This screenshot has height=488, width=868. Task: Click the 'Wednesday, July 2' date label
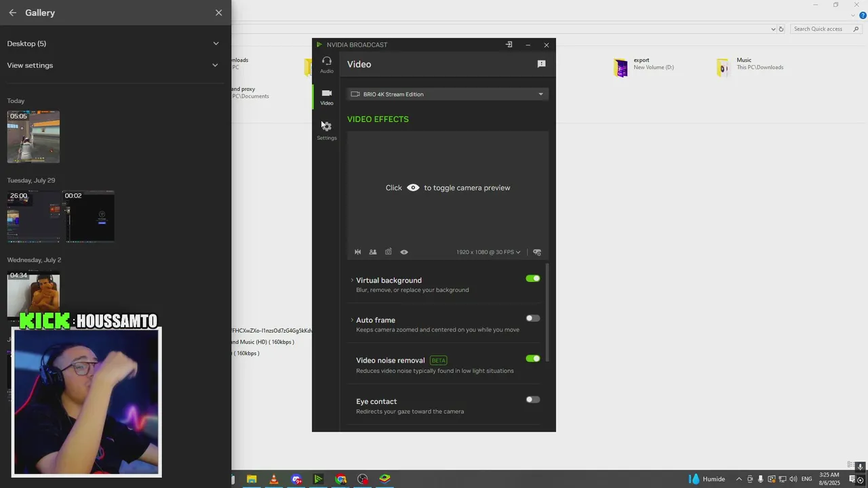tap(34, 260)
